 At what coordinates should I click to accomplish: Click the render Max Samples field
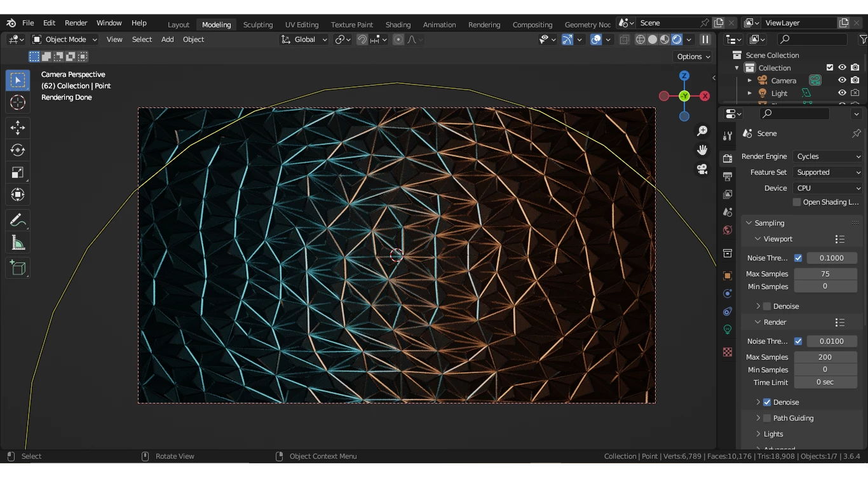[825, 357]
